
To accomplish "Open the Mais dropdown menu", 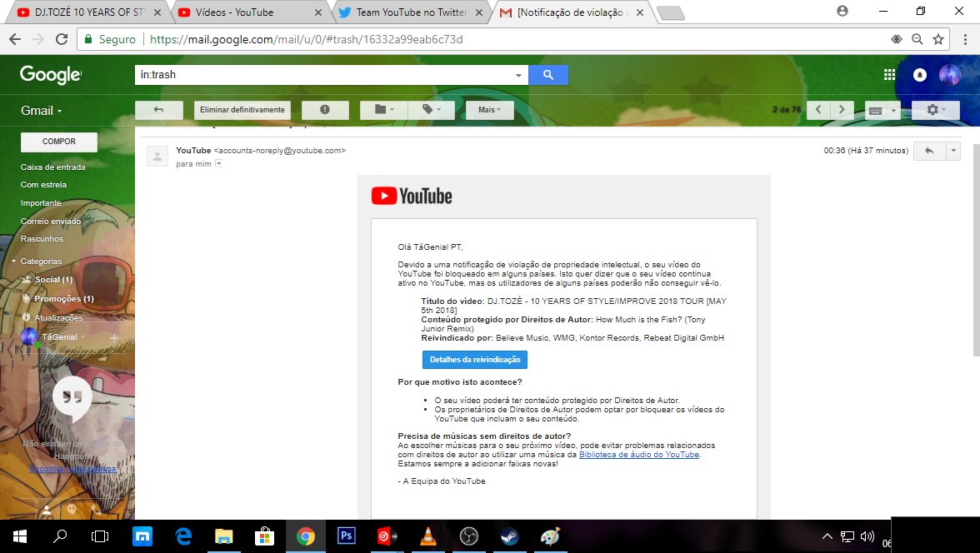I will tap(489, 110).
